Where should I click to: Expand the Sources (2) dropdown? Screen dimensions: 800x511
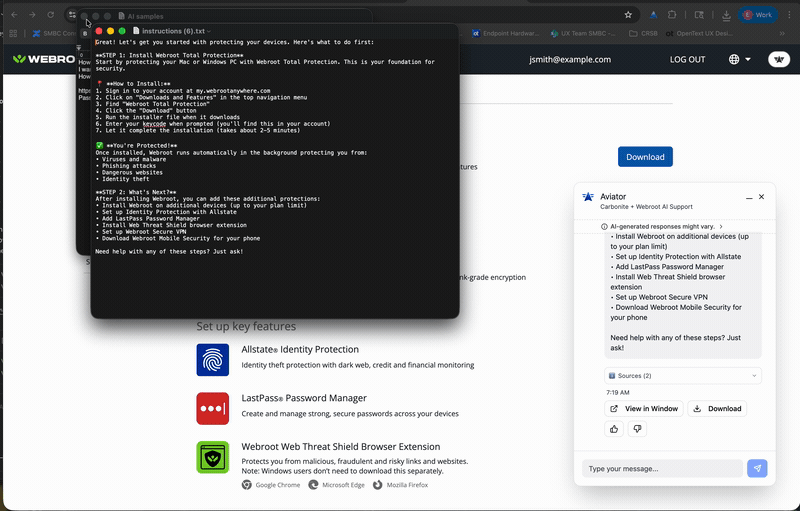tap(683, 376)
